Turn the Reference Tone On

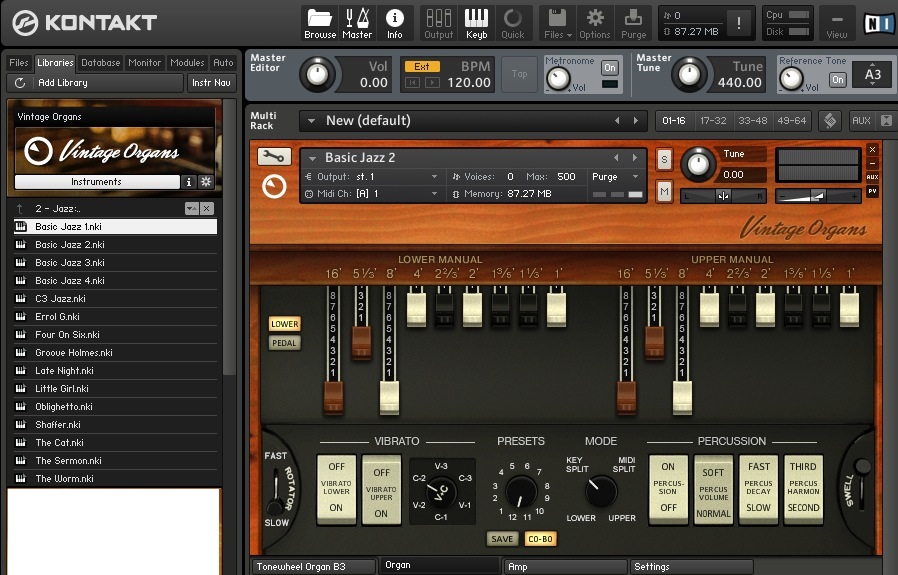837,80
